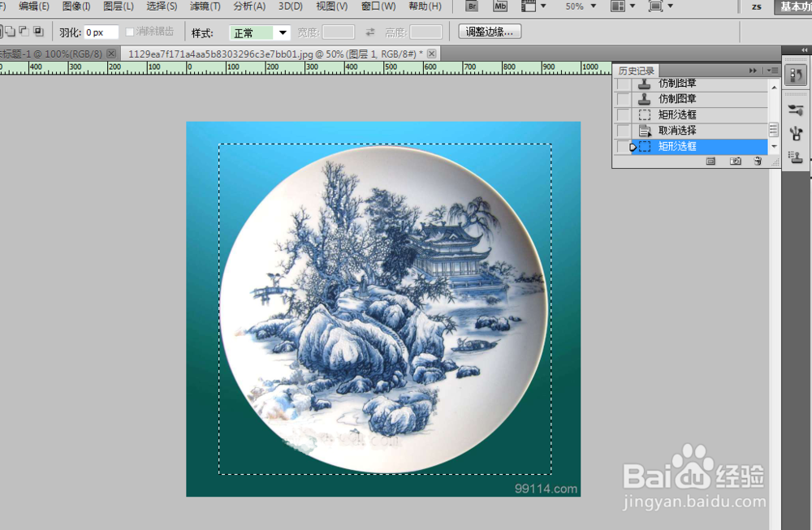Click History panel scroll down arrow

click(x=774, y=146)
